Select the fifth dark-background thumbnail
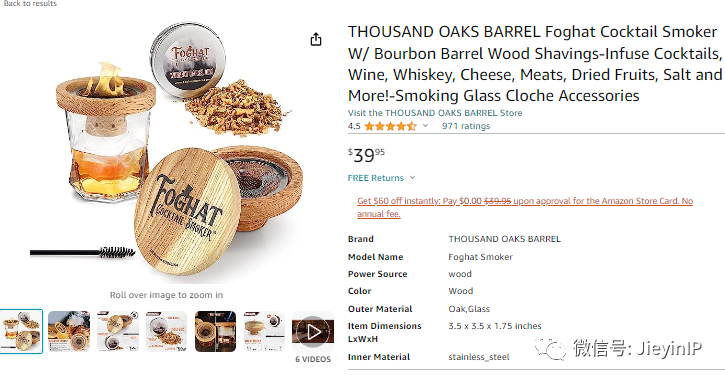 click(215, 332)
